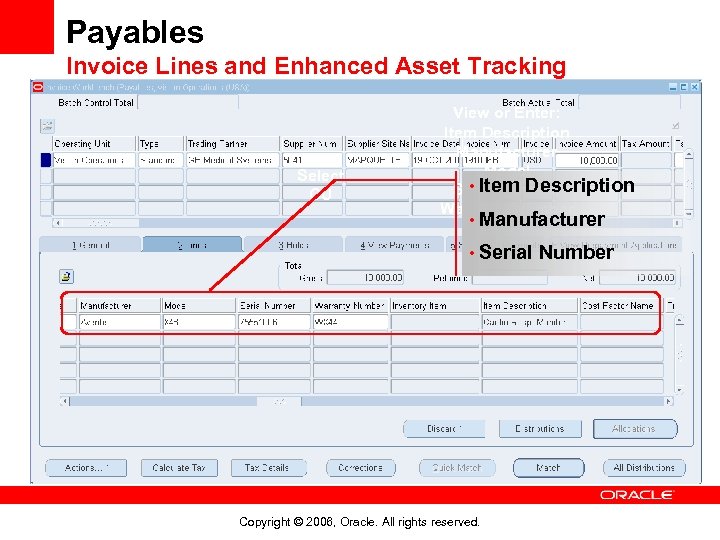The width and height of the screenshot is (720, 540).
Task: Click the lines grid vertical scroll-up arrow
Action: [680, 321]
